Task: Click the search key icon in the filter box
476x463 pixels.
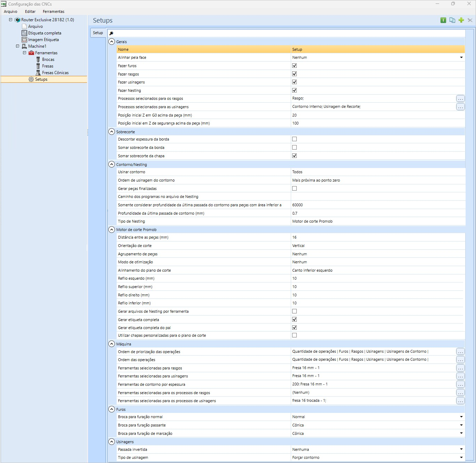Action: click(111, 33)
